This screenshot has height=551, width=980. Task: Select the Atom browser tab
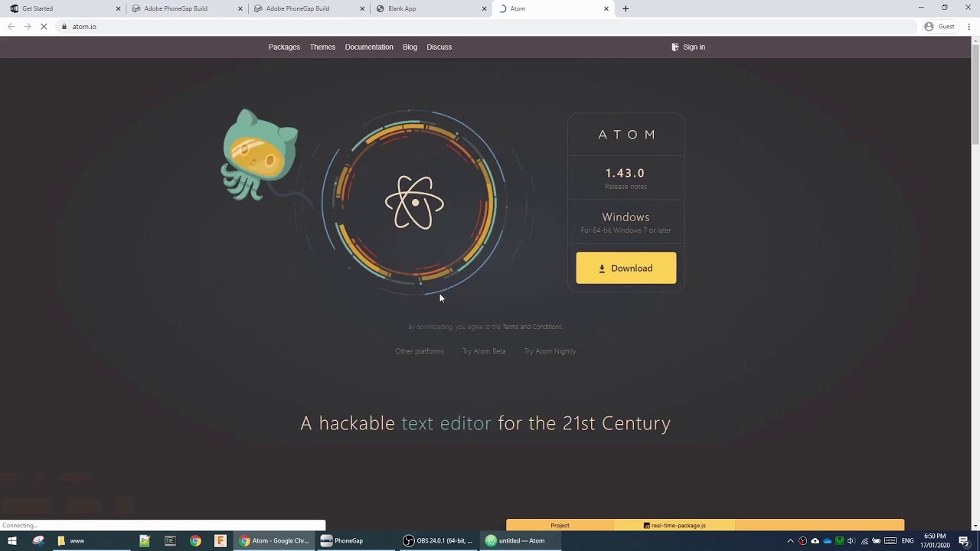[x=554, y=8]
